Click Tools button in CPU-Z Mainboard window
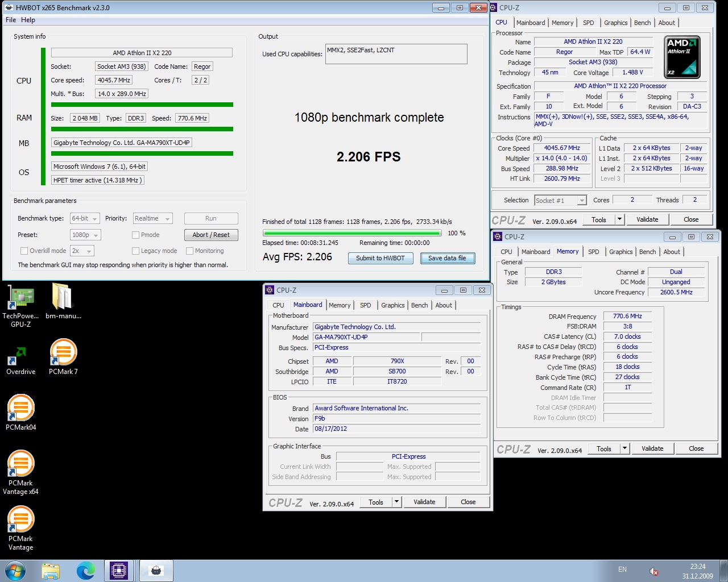Image resolution: width=728 pixels, height=582 pixels. point(376,502)
